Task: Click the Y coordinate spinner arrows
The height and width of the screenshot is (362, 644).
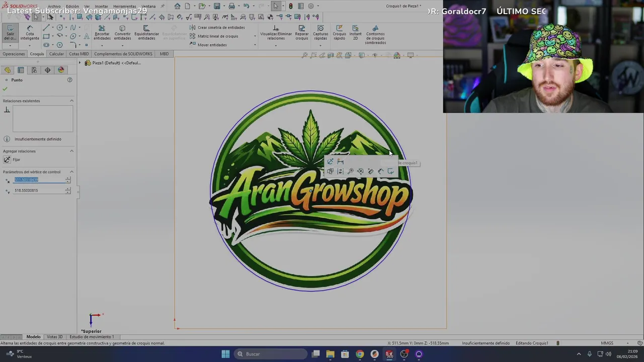Action: [68, 191]
